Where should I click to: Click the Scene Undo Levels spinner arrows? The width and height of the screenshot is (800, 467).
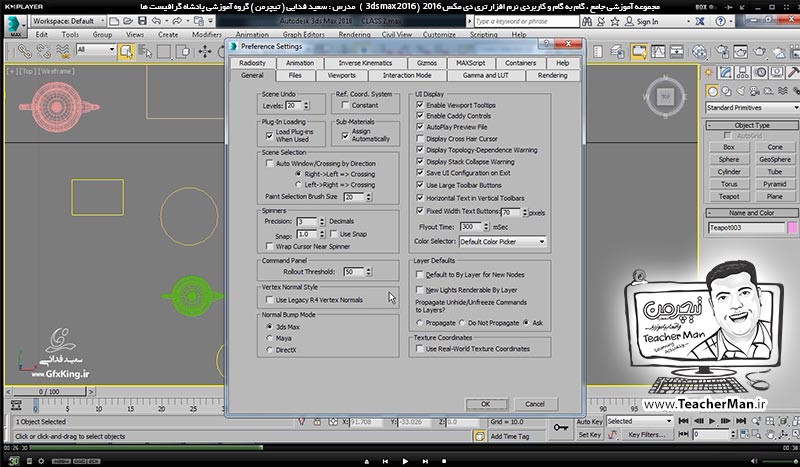[x=306, y=106]
